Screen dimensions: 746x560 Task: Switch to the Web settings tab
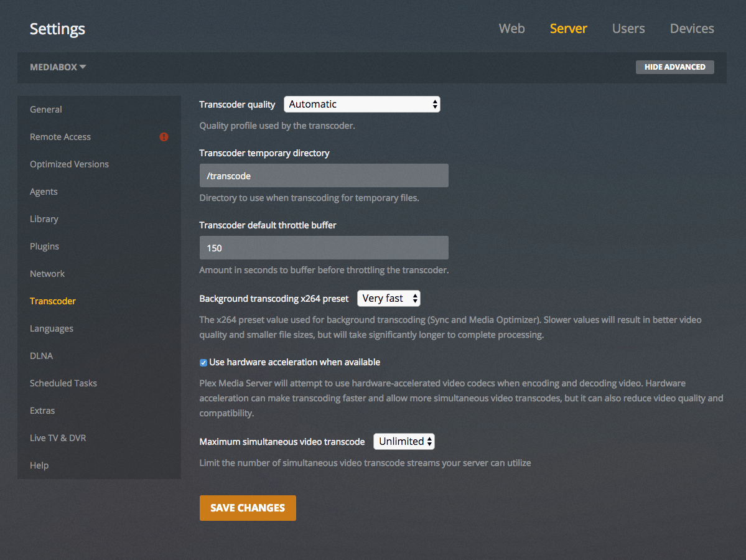click(x=511, y=29)
